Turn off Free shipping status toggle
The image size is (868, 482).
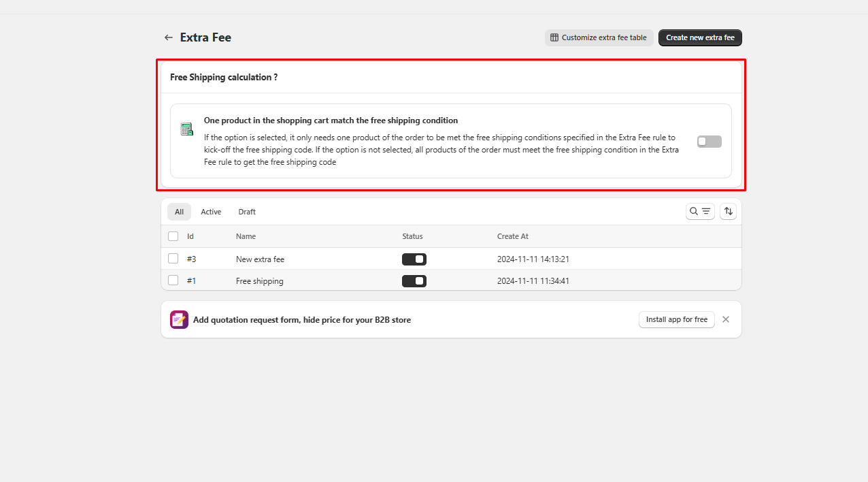coord(414,281)
